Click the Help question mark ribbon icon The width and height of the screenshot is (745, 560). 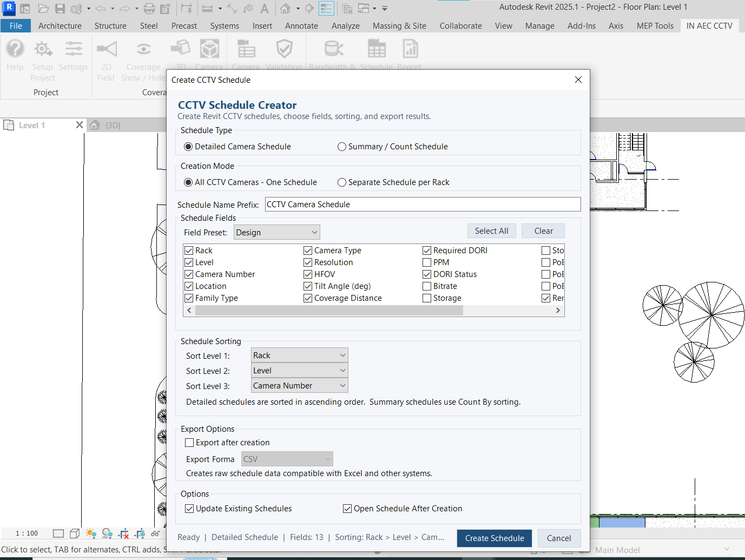click(x=15, y=49)
